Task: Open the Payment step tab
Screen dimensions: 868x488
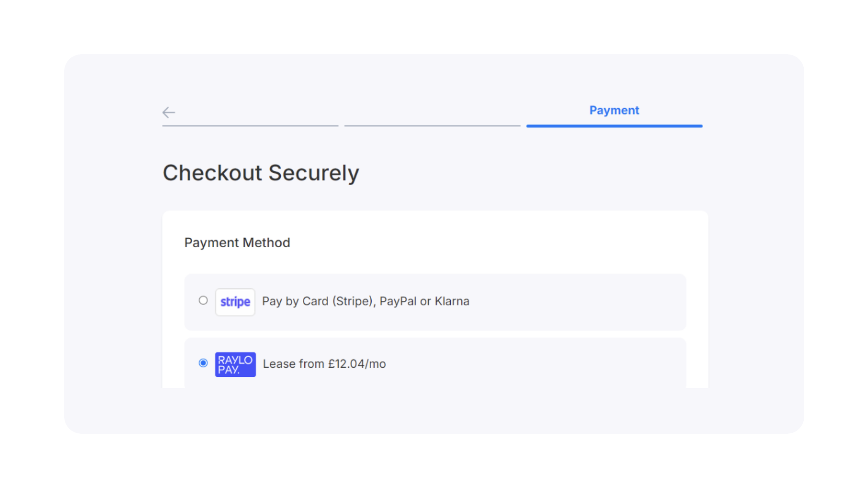Action: click(x=614, y=110)
